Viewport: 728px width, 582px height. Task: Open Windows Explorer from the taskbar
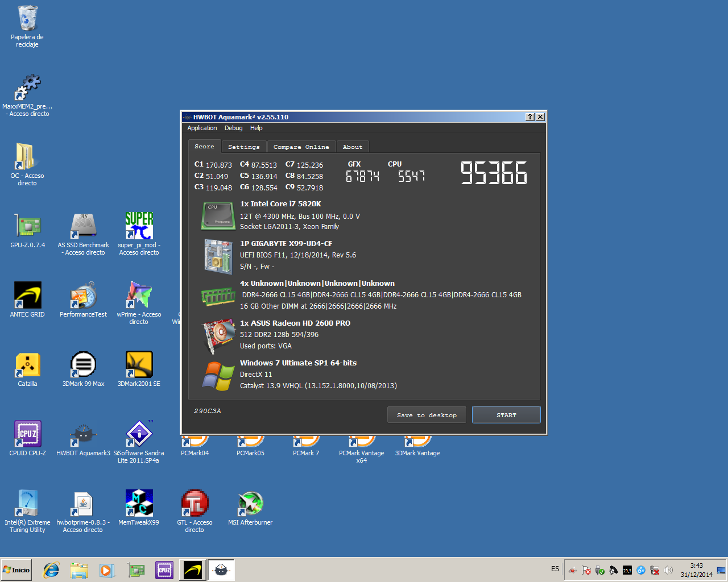coord(79,570)
